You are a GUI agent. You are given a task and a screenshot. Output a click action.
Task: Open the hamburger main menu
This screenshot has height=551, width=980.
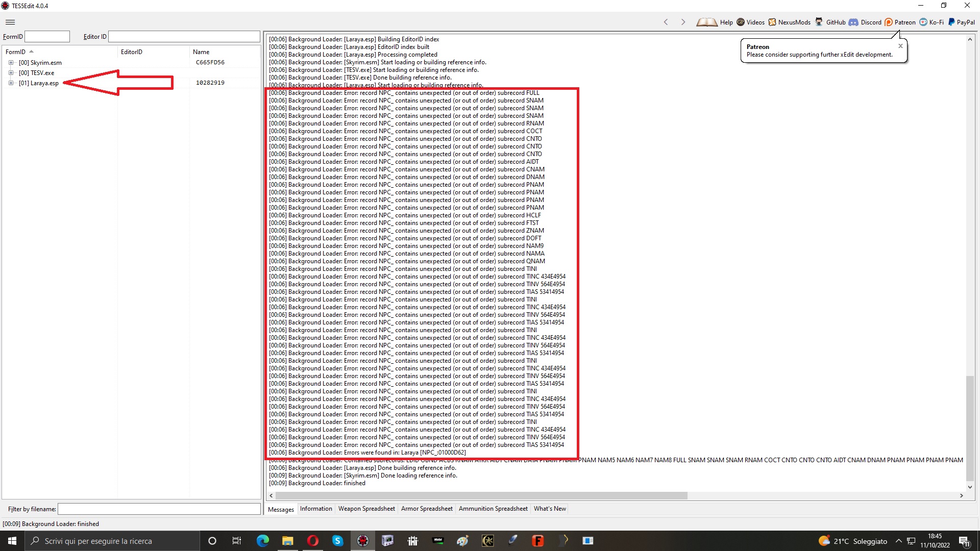click(10, 22)
